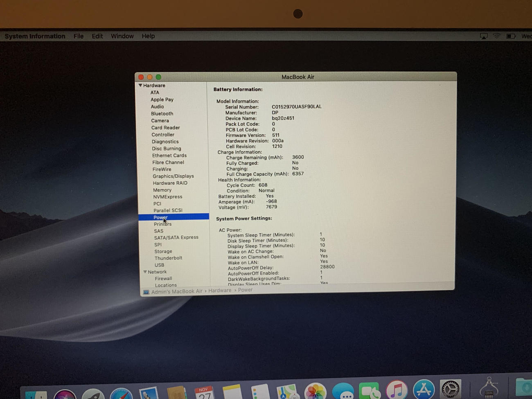The image size is (532, 399).
Task: Click battery serial number C0152970UASF90LAL
Action: [297, 107]
